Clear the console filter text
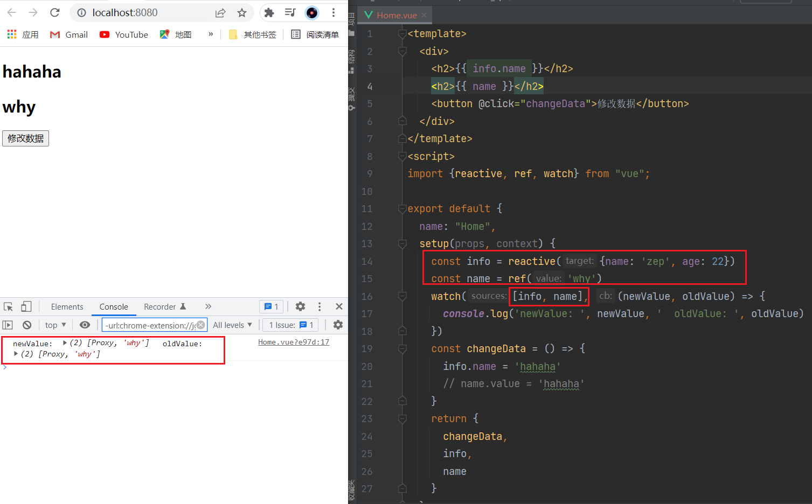 pyautogui.click(x=200, y=325)
